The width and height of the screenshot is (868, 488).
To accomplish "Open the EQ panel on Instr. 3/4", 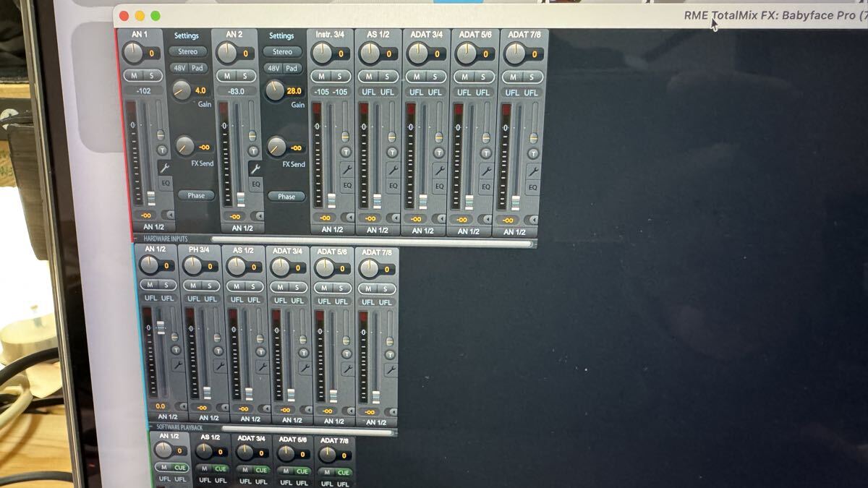I will click(347, 185).
